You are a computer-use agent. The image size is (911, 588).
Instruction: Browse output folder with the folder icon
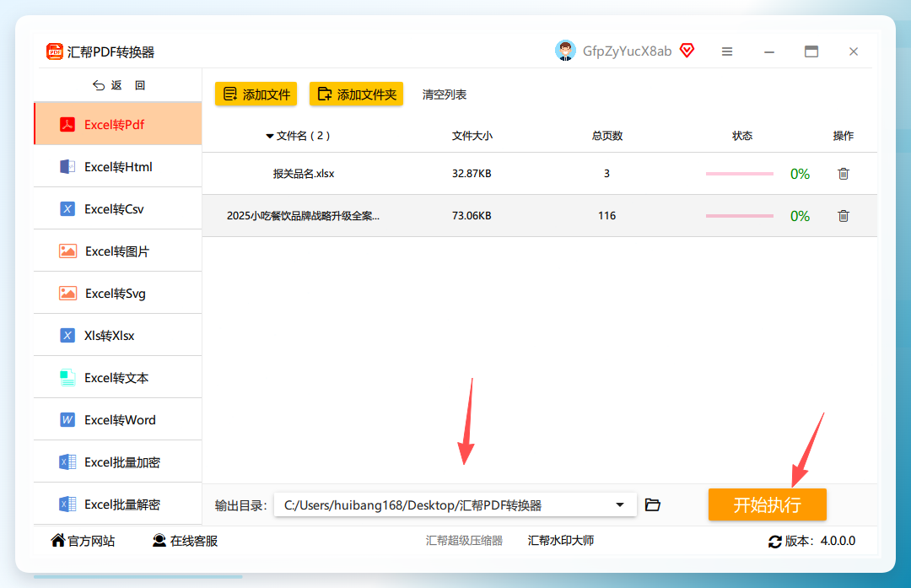point(652,505)
